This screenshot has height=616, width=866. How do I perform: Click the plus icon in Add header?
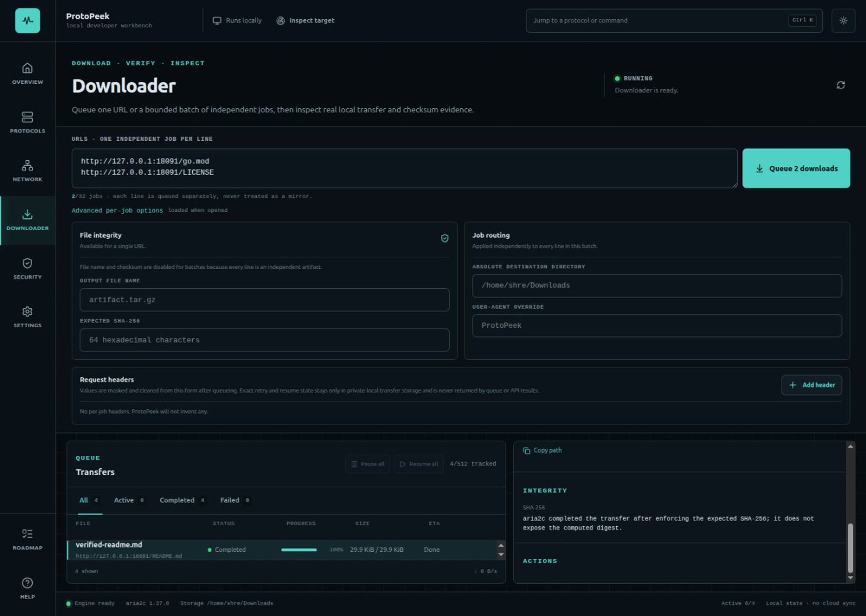793,385
